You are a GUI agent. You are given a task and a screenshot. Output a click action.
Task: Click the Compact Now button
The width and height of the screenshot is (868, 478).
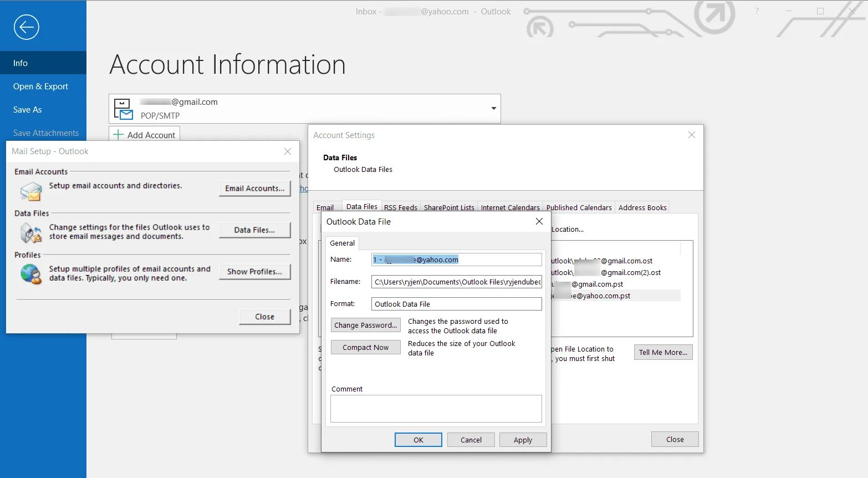pos(366,347)
